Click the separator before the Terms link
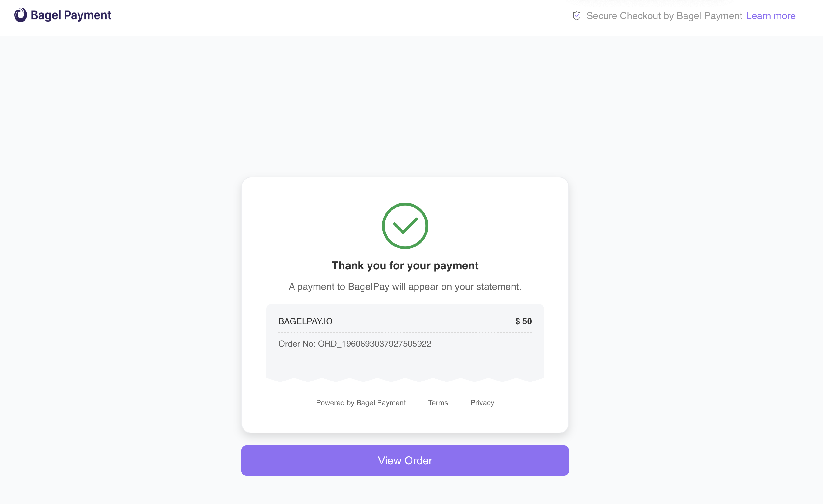 coord(417,403)
